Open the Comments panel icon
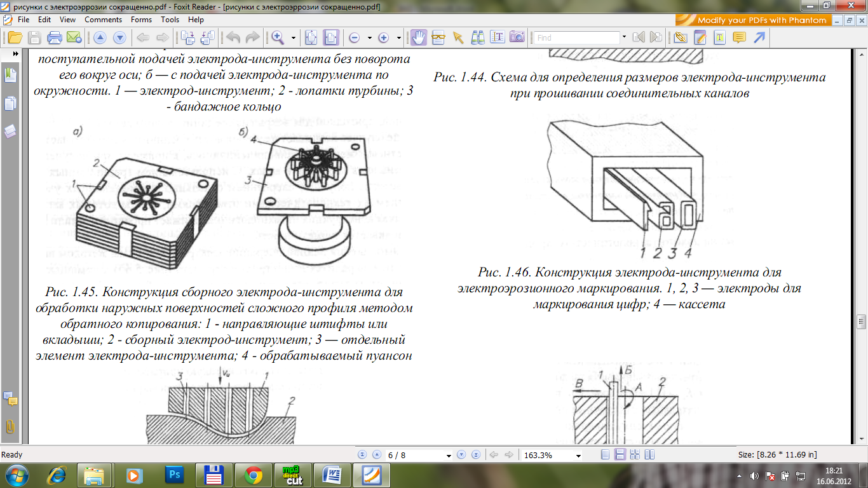The height and width of the screenshot is (488, 868). pos(10,399)
